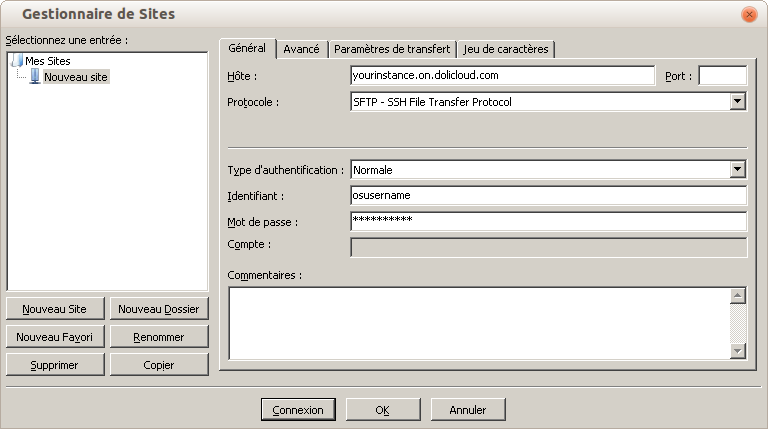The height and width of the screenshot is (429, 768).
Task: Click the Nouveau site server icon
Action: tap(35, 76)
